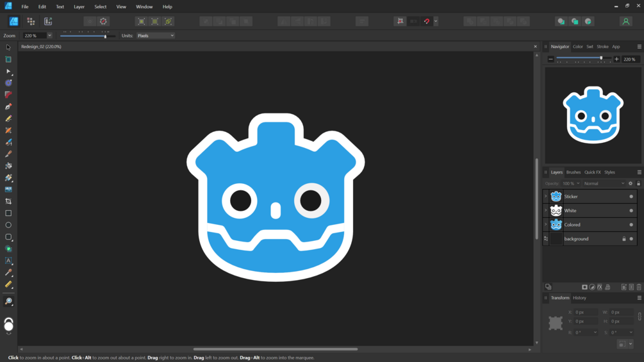Hide the Sticker layer
644x362 pixels.
[631, 197]
